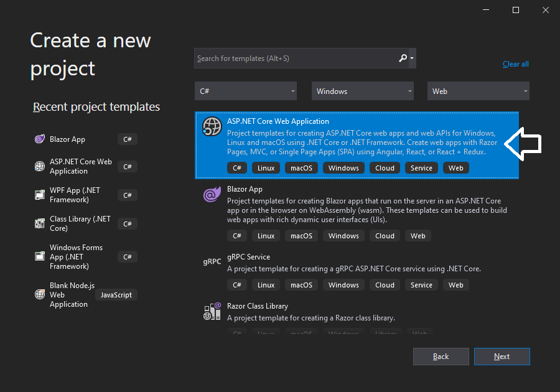Click the Linux tag on Blazor App template

(266, 236)
